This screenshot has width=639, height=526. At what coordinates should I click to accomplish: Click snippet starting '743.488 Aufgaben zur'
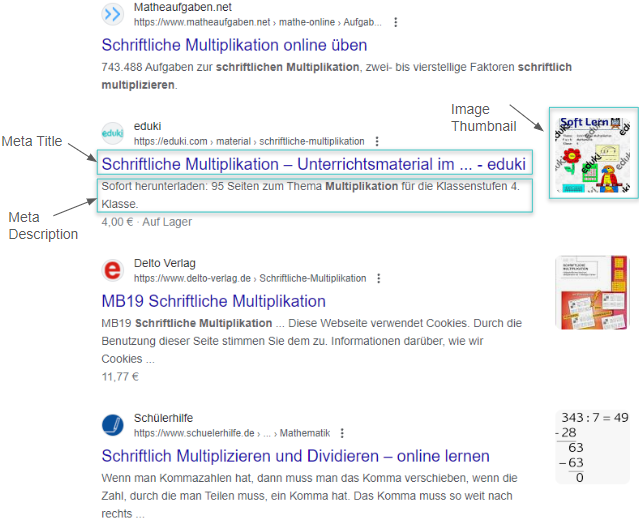pos(337,76)
